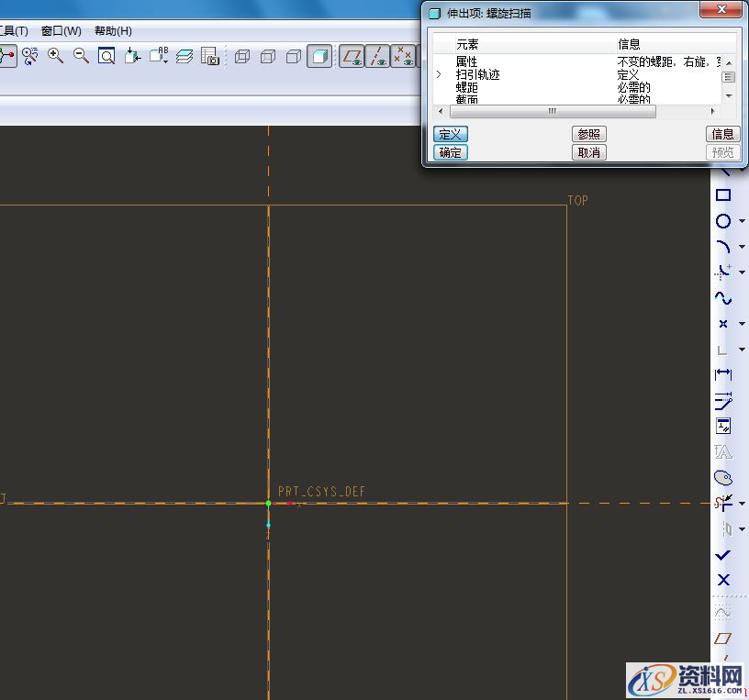Click the zoom out magnifier icon

pyautogui.click(x=81, y=56)
